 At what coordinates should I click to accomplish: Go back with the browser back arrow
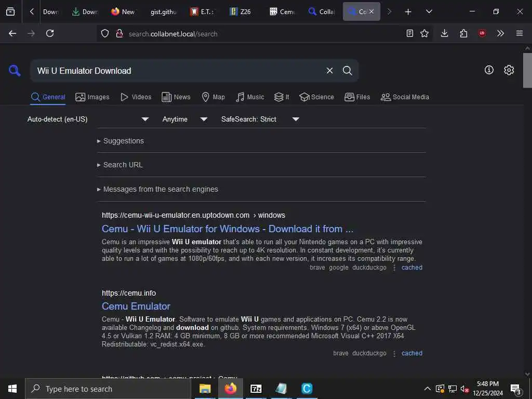[x=12, y=33]
